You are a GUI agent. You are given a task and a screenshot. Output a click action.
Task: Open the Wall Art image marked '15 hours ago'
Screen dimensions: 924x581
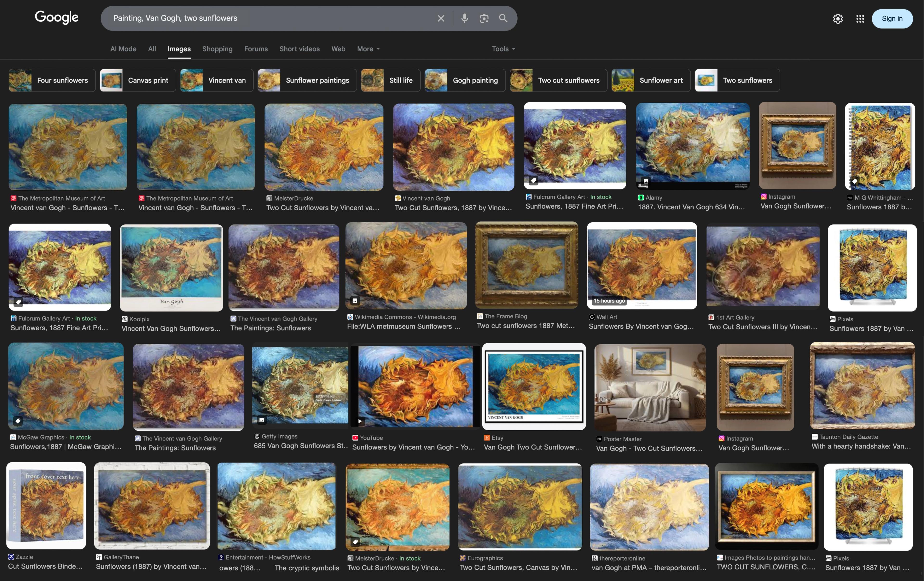click(x=642, y=265)
